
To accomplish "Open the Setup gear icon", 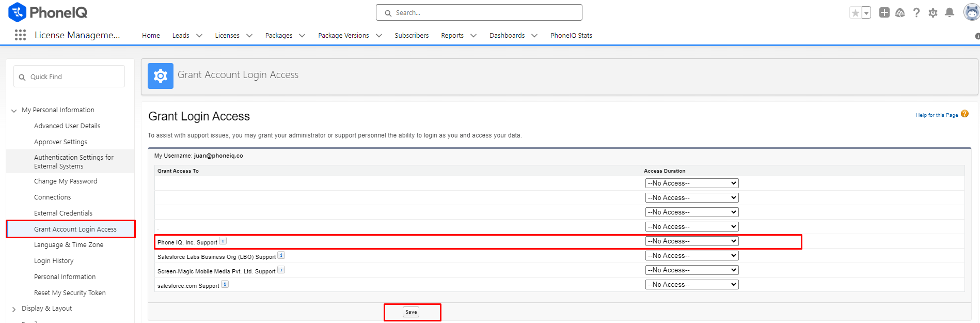I will (933, 13).
